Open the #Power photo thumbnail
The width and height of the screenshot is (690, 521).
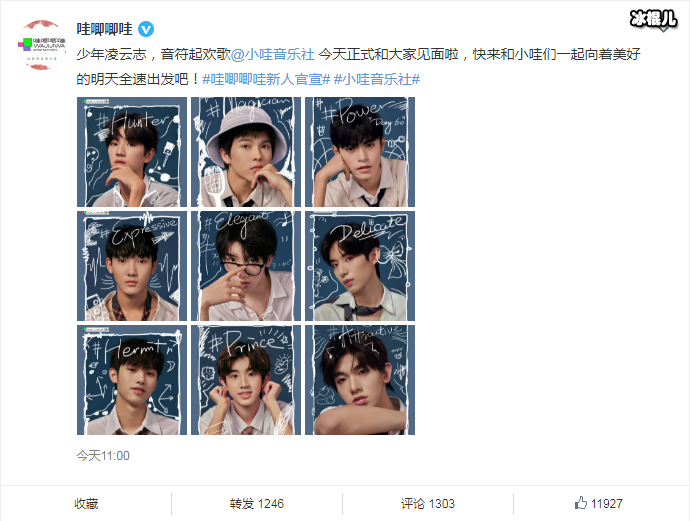pos(360,152)
